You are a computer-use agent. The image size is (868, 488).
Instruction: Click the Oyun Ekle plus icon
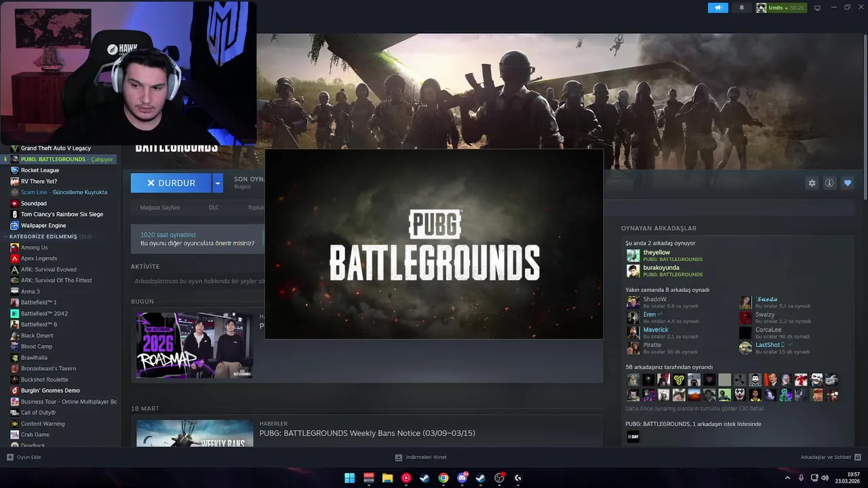(10, 457)
